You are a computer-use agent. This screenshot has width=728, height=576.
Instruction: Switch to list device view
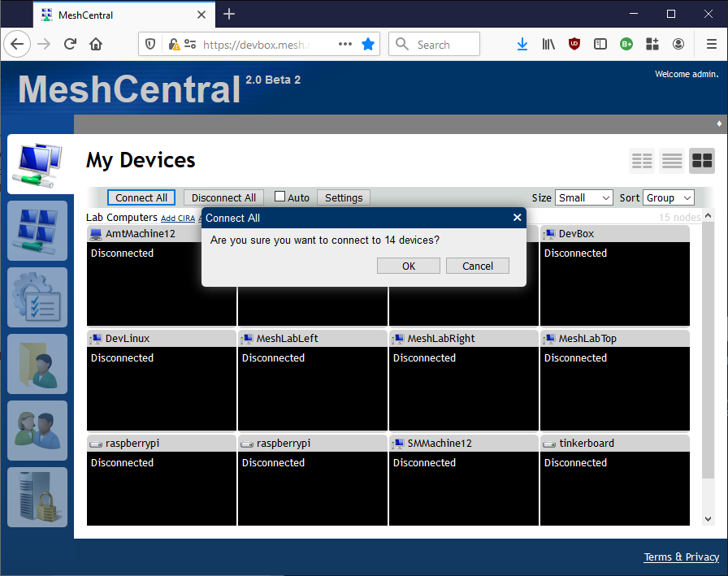coord(671,161)
